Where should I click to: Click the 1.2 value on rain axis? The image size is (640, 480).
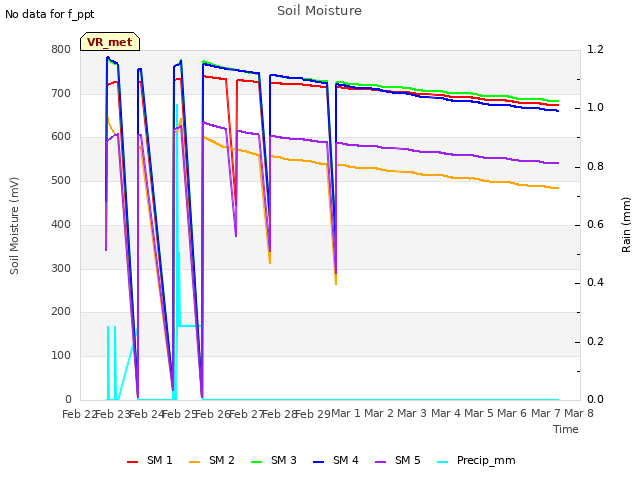[x=595, y=49]
